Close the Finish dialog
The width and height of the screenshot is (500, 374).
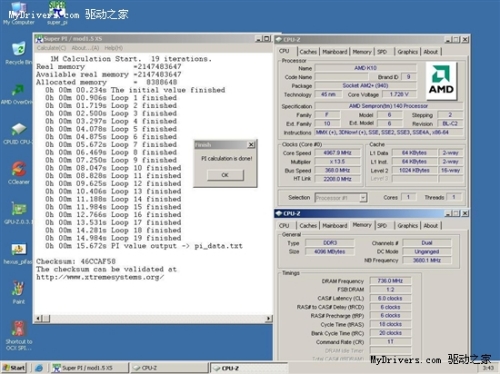[x=251, y=145]
